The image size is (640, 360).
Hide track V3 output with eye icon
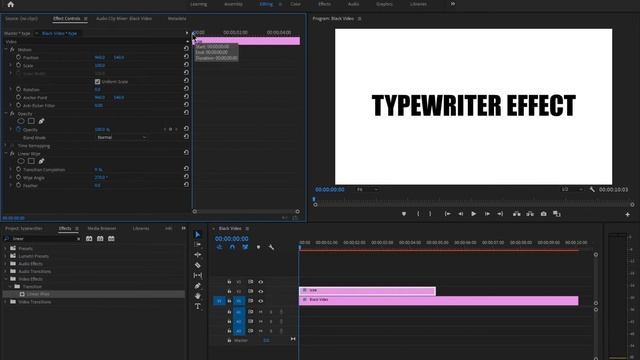tap(261, 282)
